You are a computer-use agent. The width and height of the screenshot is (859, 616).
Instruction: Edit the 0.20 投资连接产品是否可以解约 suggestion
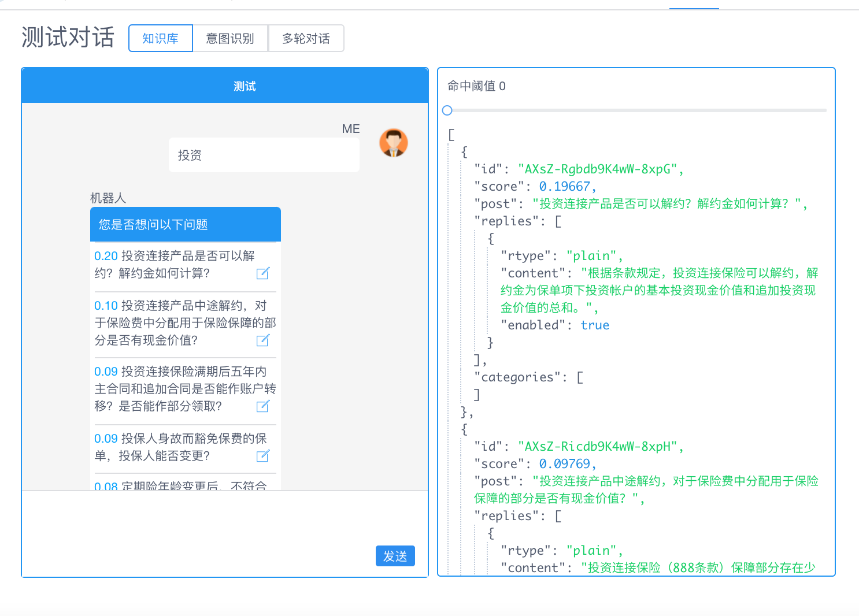tap(263, 273)
